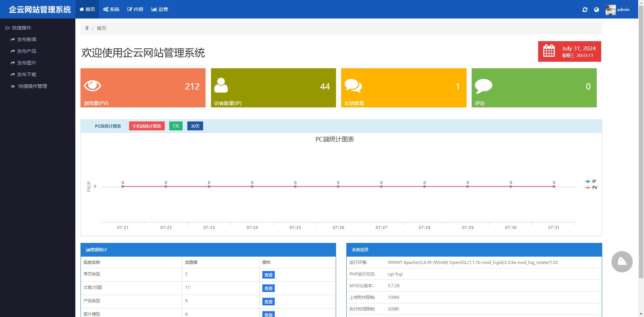
Task: Click the MYSQL版本 value 5.7.26
Action: pos(394,286)
